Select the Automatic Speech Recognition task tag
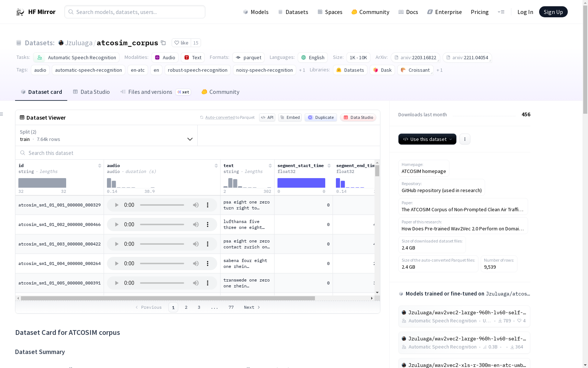The image size is (588, 368). pyautogui.click(x=76, y=57)
